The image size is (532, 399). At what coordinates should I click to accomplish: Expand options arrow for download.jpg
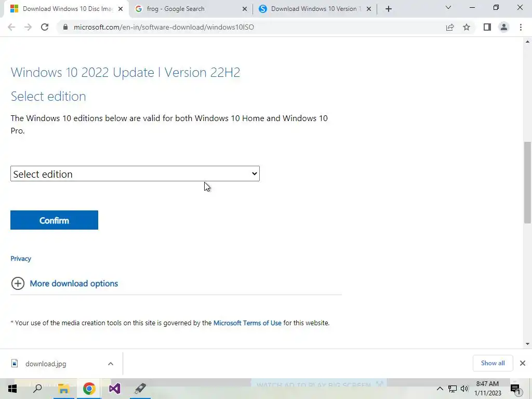[x=111, y=364]
